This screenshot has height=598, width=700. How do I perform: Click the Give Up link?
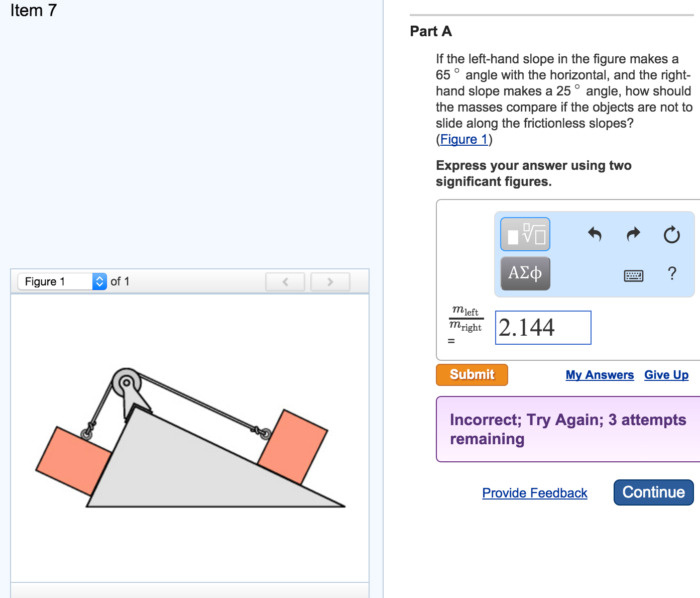(x=666, y=374)
